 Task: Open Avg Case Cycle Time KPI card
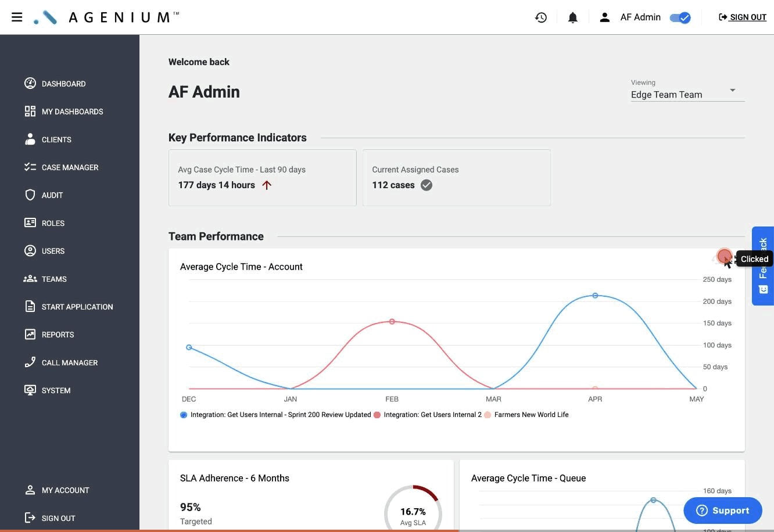tap(263, 178)
